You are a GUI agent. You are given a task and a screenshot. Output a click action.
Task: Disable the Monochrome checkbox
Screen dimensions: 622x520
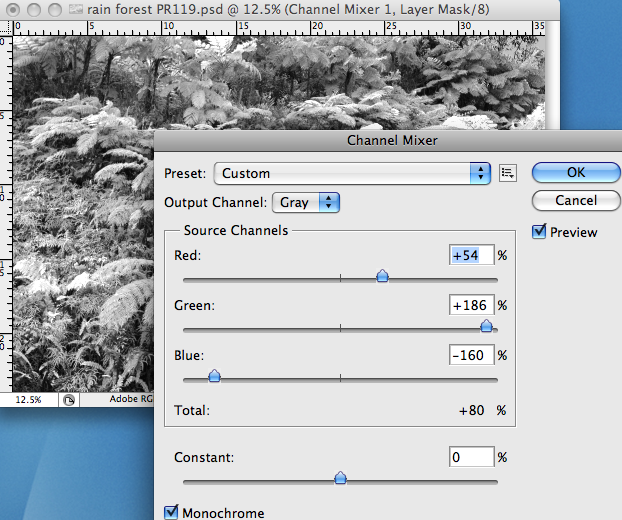coord(170,513)
